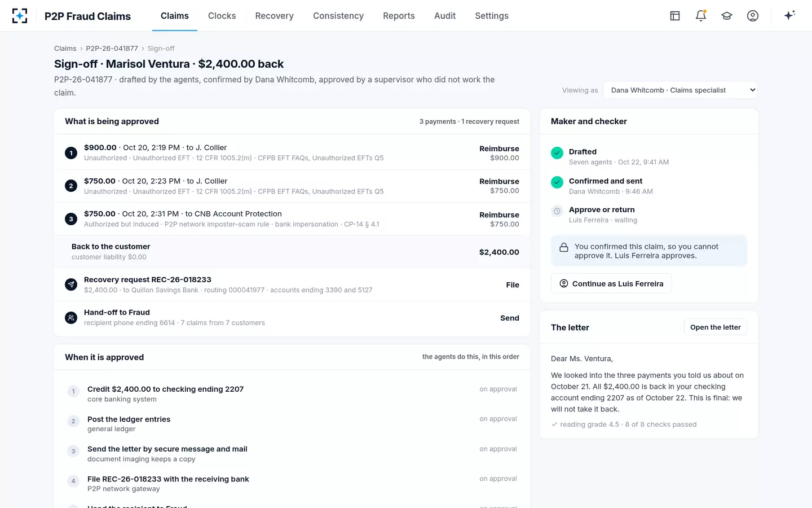Screen dimensions: 812x508
Task: Open the Reports tab
Action: (x=399, y=16)
